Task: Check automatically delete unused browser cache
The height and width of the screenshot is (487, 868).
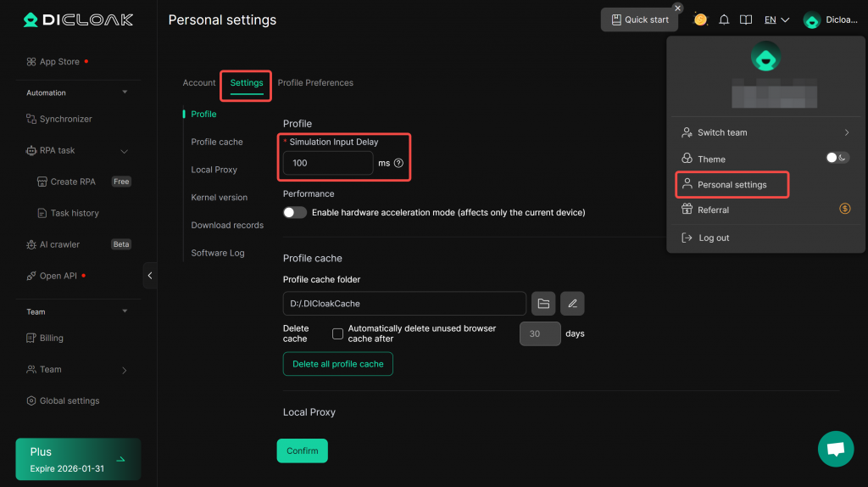Action: click(337, 333)
